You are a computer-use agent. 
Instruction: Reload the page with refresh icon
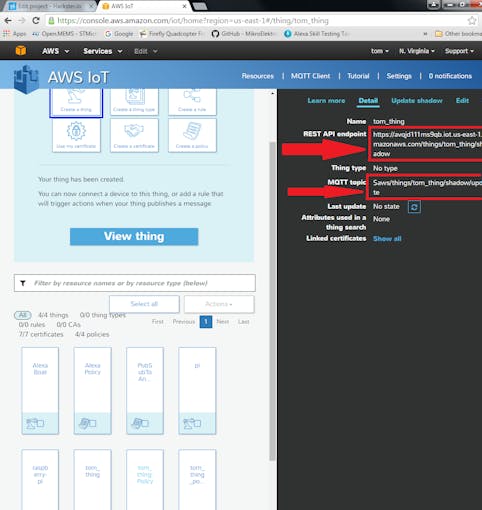(36, 21)
